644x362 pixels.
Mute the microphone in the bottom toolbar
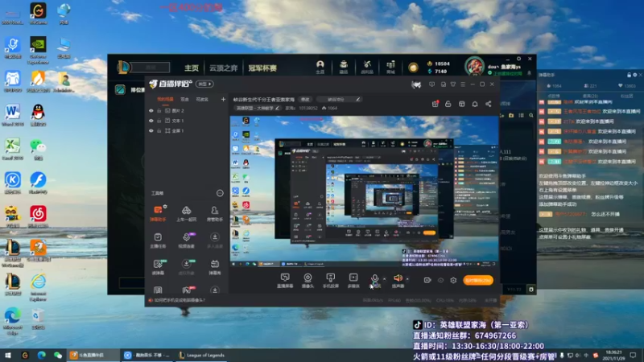374,281
